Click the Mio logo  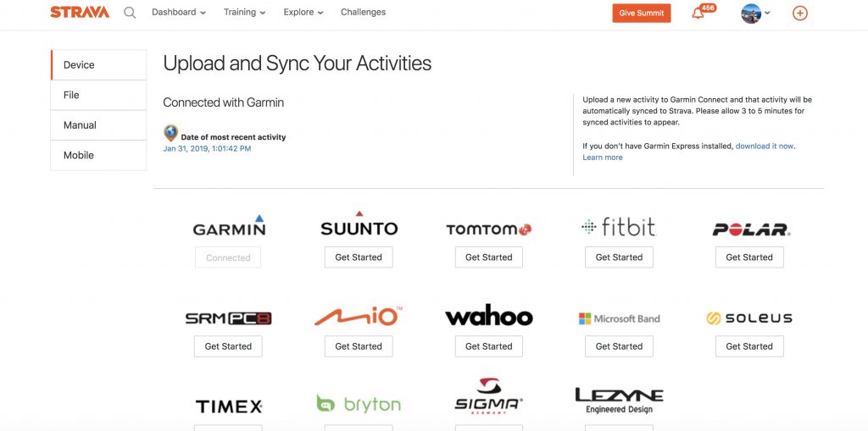[x=359, y=316]
